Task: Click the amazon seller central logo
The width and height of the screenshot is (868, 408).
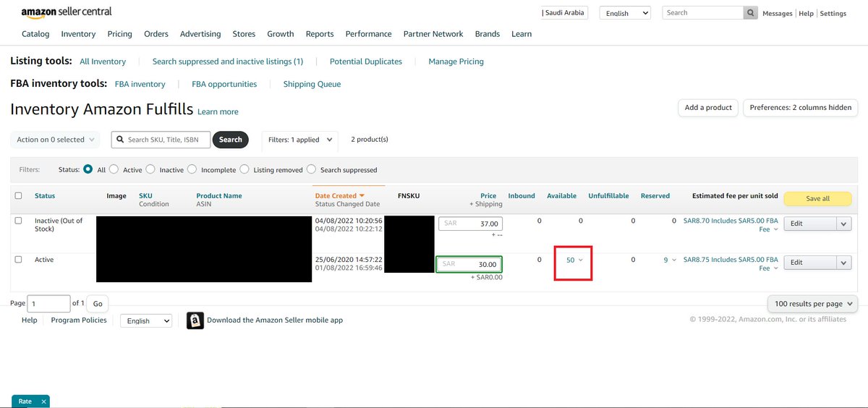Action: coord(67,13)
